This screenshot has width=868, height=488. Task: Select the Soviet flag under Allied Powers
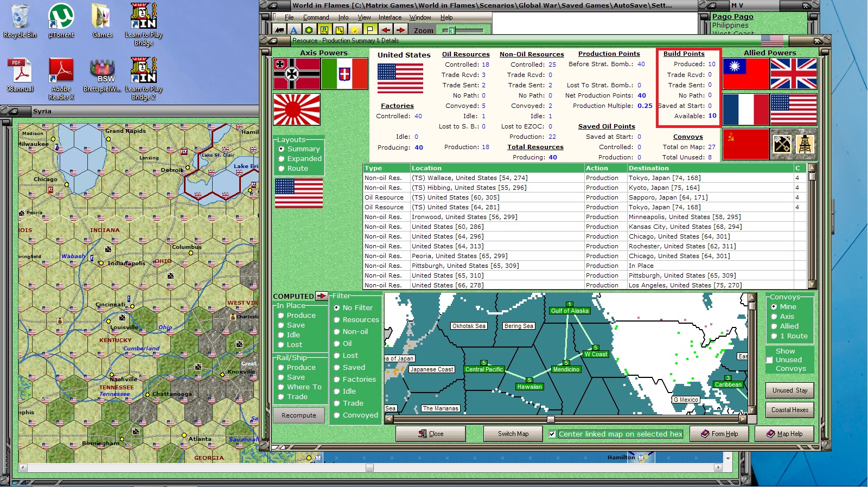point(746,143)
